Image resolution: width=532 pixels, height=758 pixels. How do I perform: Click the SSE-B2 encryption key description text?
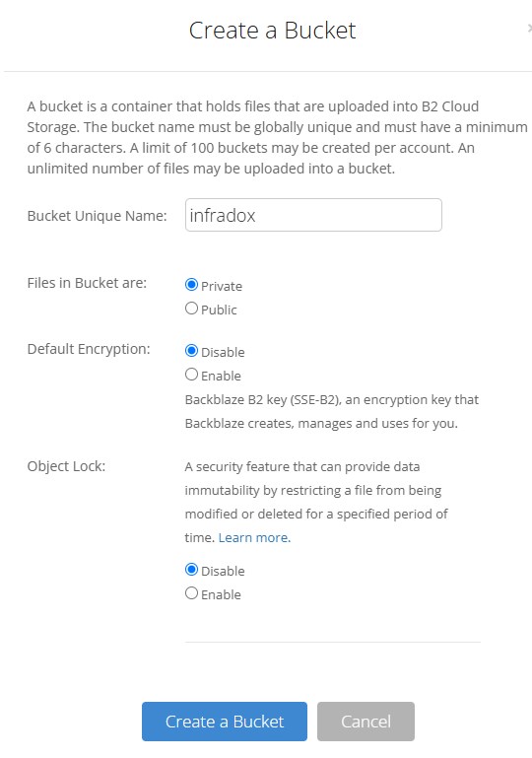pos(331,411)
